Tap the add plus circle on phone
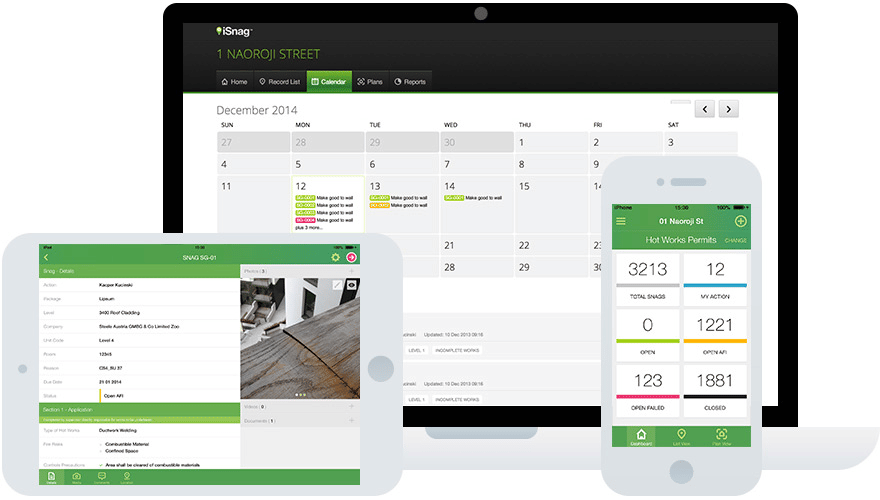Image resolution: width=880 pixels, height=500 pixels. tap(740, 221)
